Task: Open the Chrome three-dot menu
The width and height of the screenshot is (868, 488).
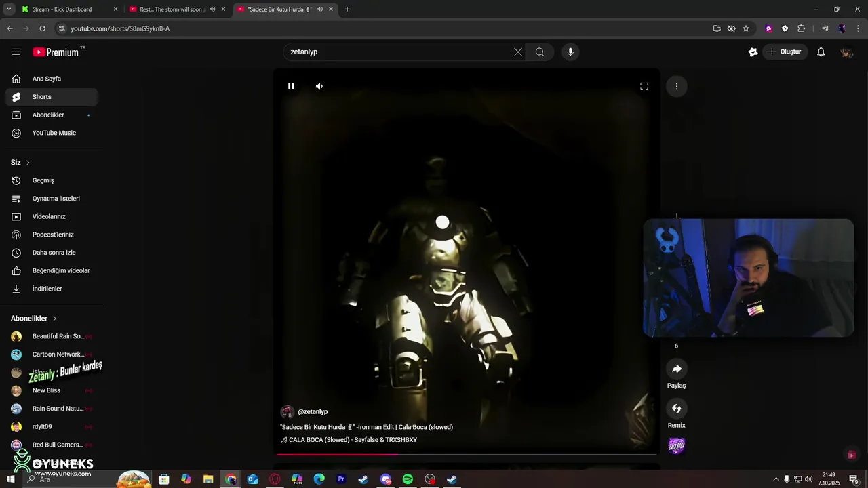Action: coord(859,28)
